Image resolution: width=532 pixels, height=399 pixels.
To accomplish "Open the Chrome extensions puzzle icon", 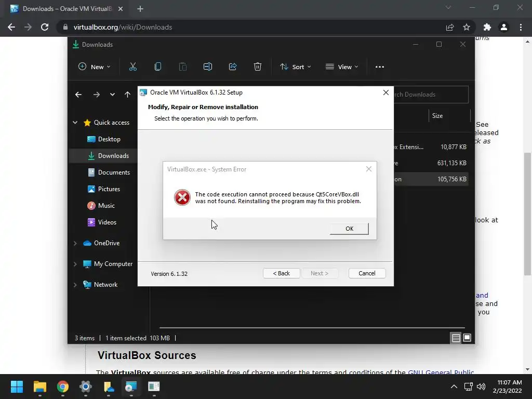I will click(487, 27).
